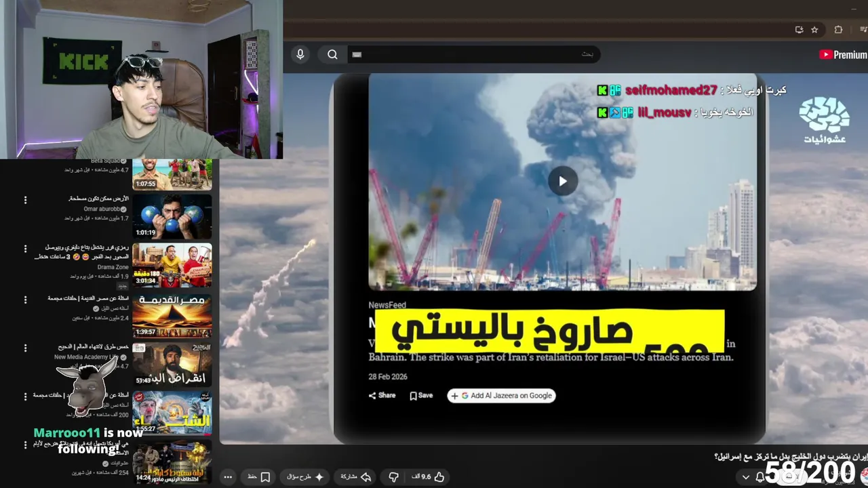Open the Beta Squad 1:07:55 thumbnail
The height and width of the screenshot is (488, 868).
pyautogui.click(x=172, y=174)
